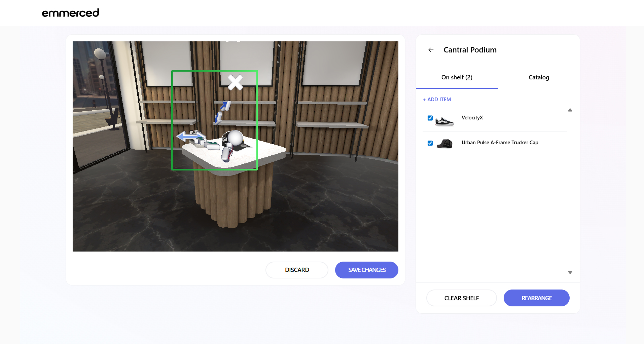Click the REARRANGE button

coord(536,298)
